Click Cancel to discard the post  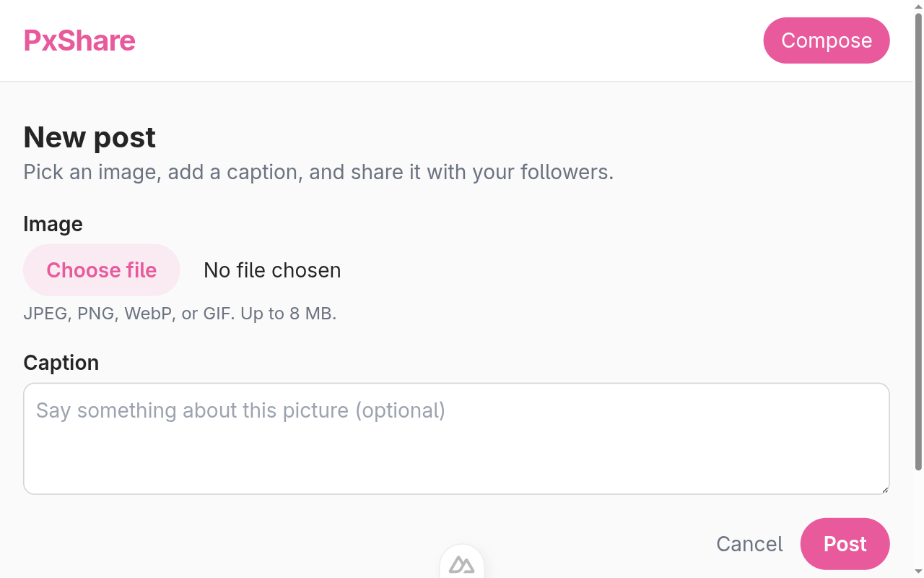point(749,544)
